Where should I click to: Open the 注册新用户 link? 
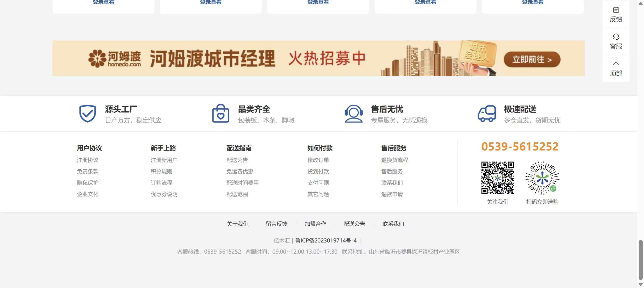(164, 160)
